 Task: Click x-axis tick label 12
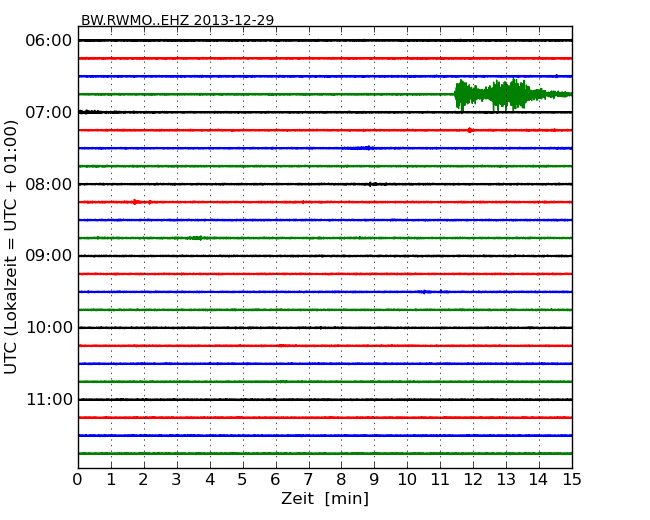click(x=473, y=480)
